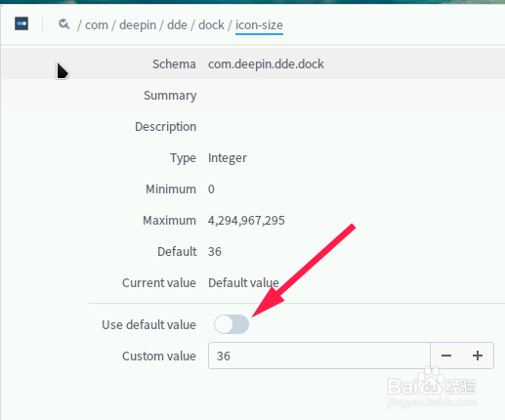The height and width of the screenshot is (420, 505).
Task: Click the Maximum value '4,294,967,295'
Action: point(246,221)
